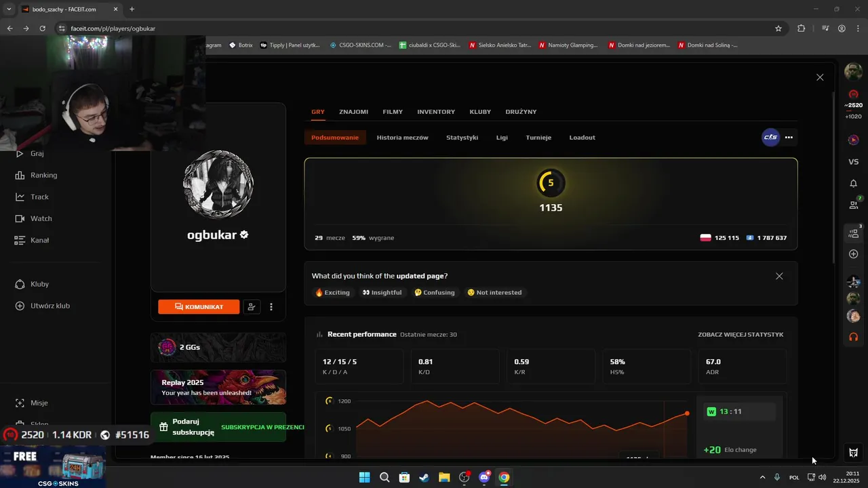The image size is (868, 488).
Task: Open the Kluby sidebar item
Action: 31,284
